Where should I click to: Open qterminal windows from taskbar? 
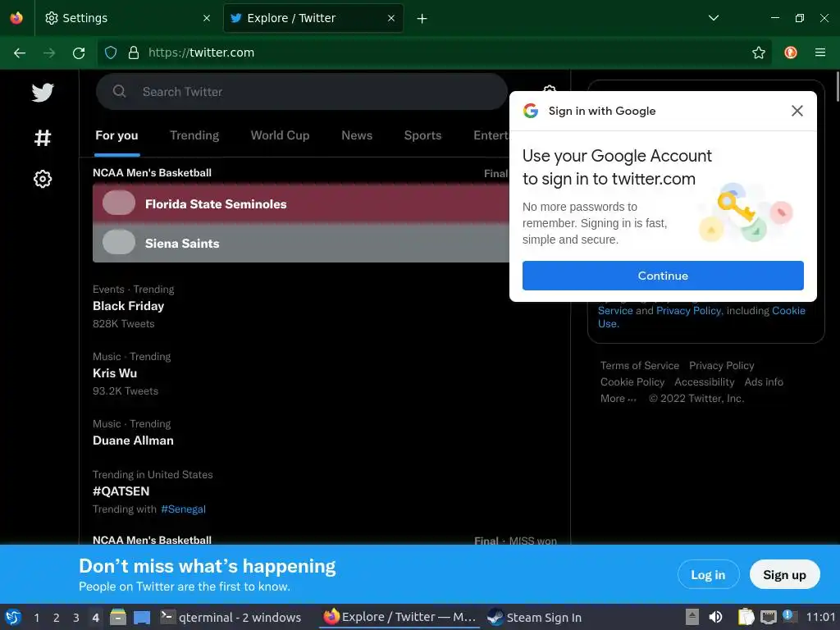[x=231, y=617]
